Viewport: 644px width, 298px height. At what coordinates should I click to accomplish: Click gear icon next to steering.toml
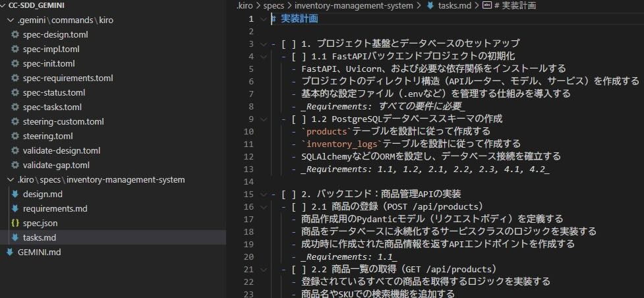(x=15, y=136)
